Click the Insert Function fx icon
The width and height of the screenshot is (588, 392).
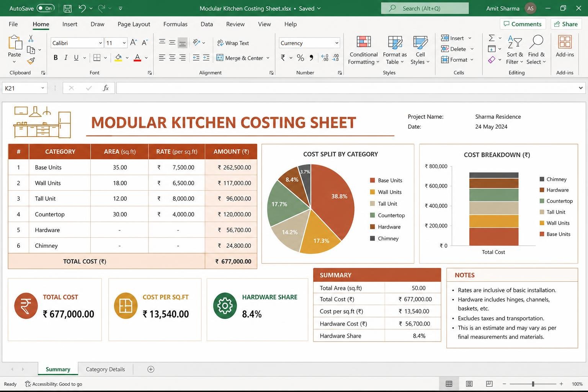(106, 88)
